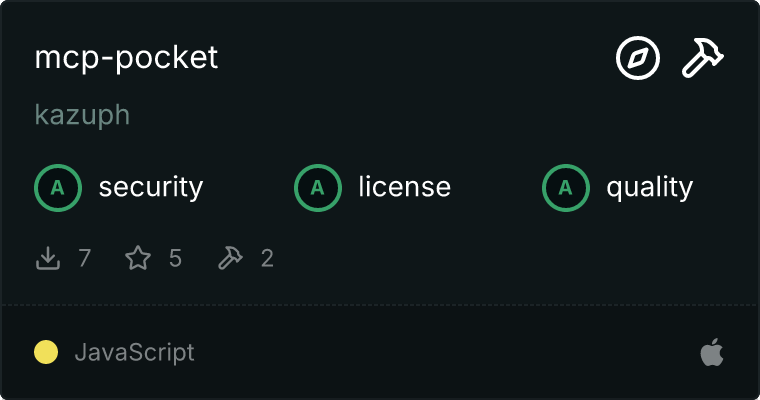Click the license label text
760x400 pixels.
[x=404, y=187]
